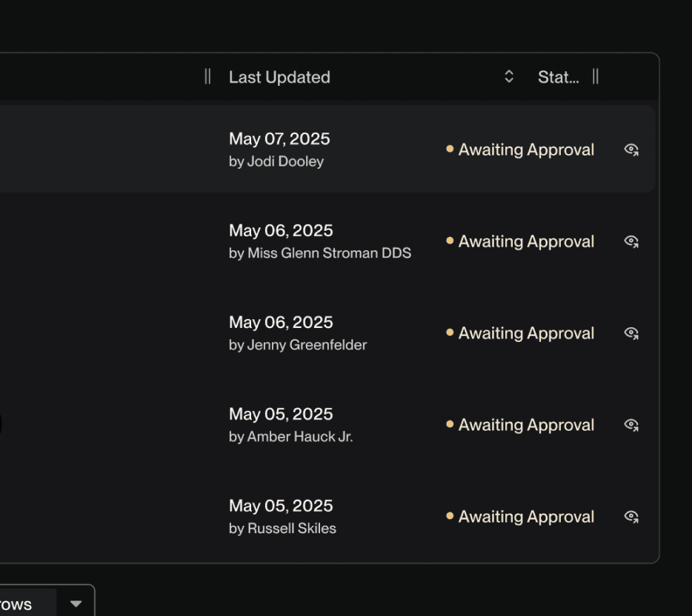Open the rows-per-page dropdown arrow
Viewport: 692px width, 616px height.
pyautogui.click(x=76, y=604)
